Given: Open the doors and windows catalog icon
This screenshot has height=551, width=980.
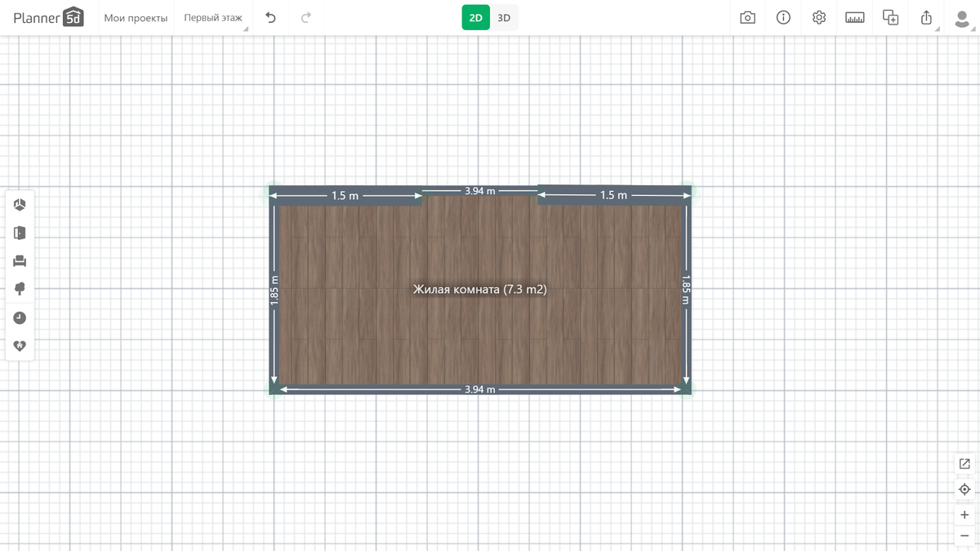Looking at the screenshot, I should 20,233.
